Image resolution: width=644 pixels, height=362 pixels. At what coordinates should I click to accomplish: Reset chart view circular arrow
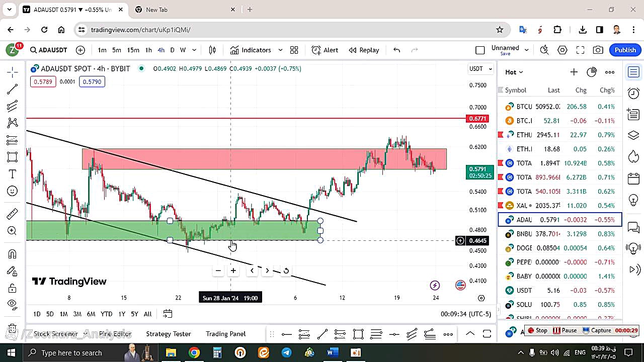point(286,270)
